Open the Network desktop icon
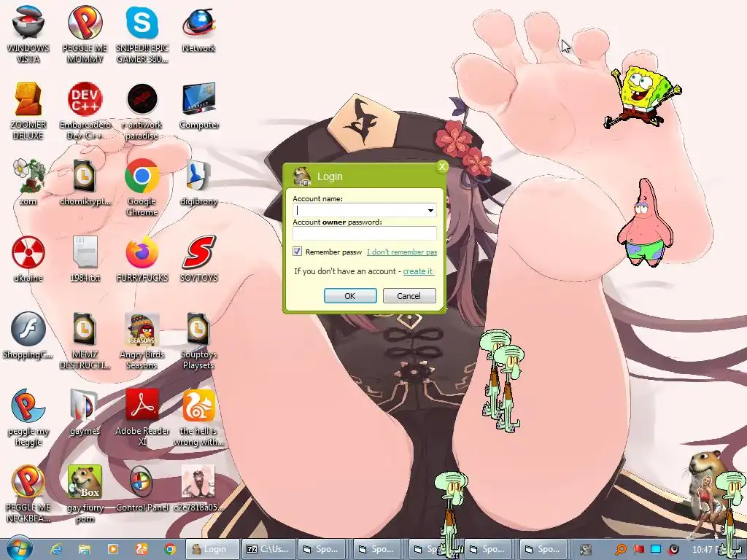747x560 pixels. tap(198, 28)
